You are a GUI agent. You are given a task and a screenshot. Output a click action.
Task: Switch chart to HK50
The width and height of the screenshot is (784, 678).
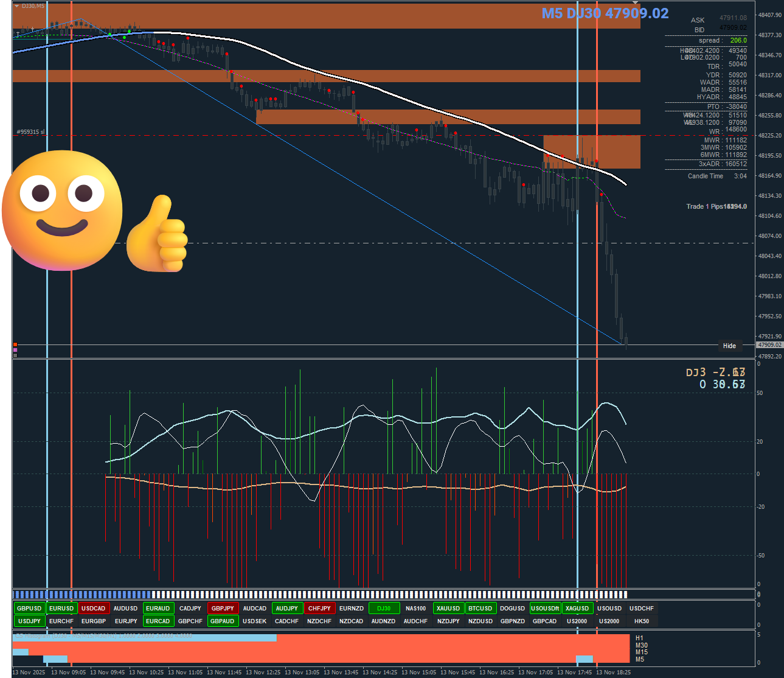pyautogui.click(x=642, y=621)
